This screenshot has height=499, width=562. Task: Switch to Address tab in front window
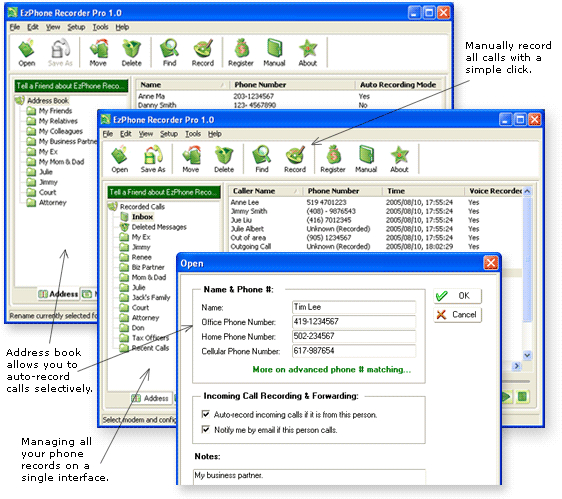pyautogui.click(x=151, y=398)
